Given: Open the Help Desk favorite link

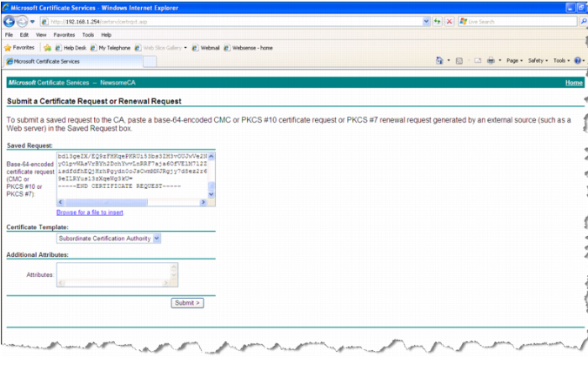Looking at the screenshot, I should (71, 48).
